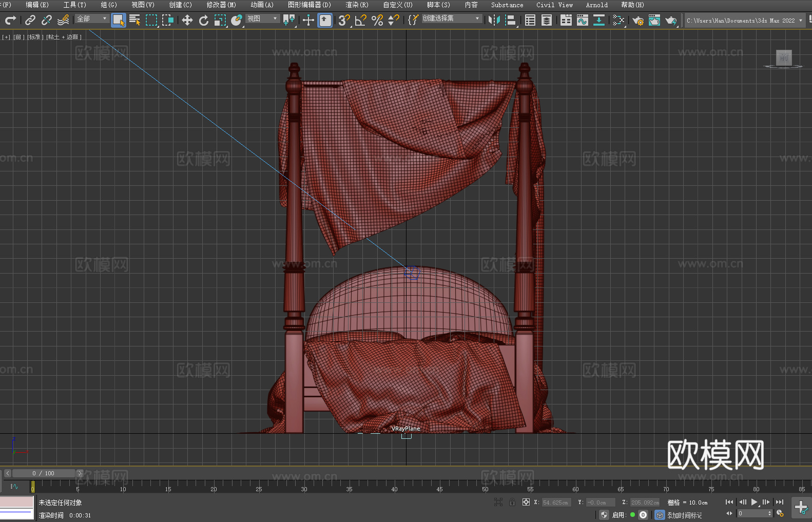
Task: Toggle the selection lock icon
Action: click(x=512, y=502)
